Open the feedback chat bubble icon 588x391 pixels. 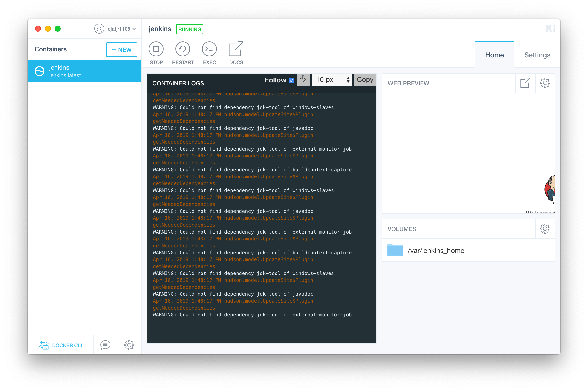coord(105,345)
